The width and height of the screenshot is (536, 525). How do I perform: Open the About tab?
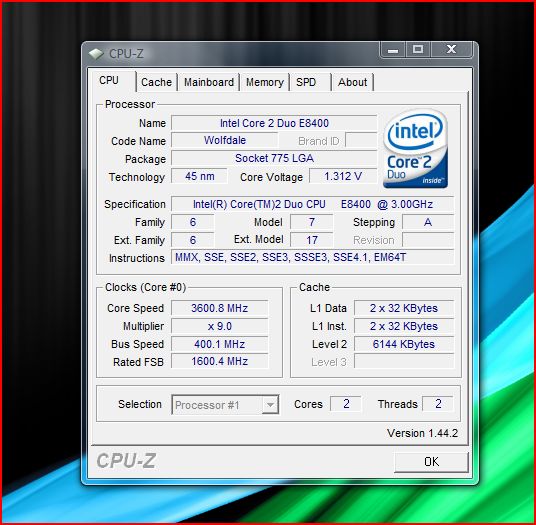pos(352,82)
